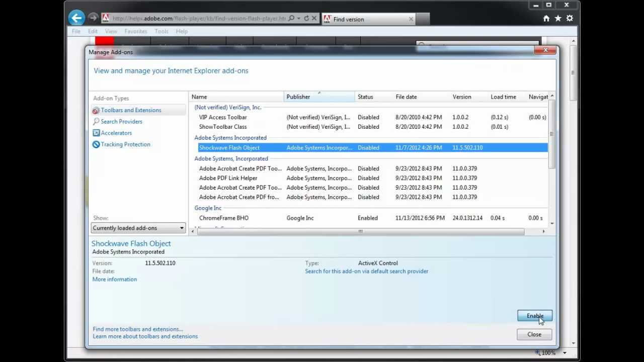The image size is (644, 362).
Task: Open the zoom level dropdown arrow
Action: [565, 353]
